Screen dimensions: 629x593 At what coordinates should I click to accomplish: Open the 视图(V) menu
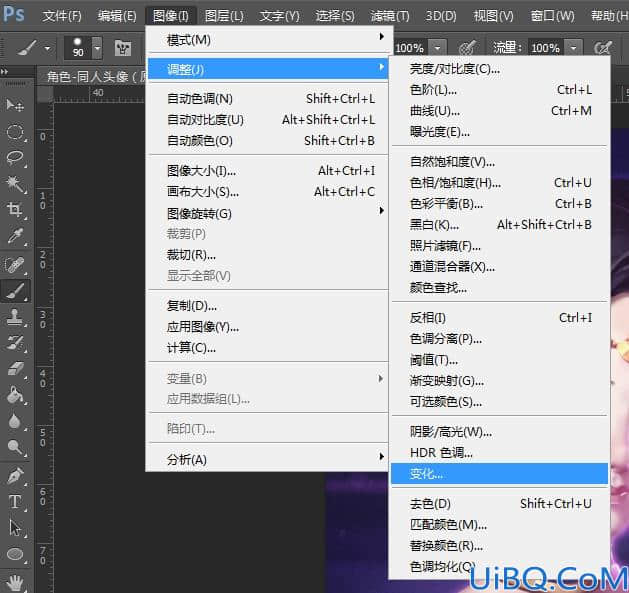pyautogui.click(x=493, y=16)
